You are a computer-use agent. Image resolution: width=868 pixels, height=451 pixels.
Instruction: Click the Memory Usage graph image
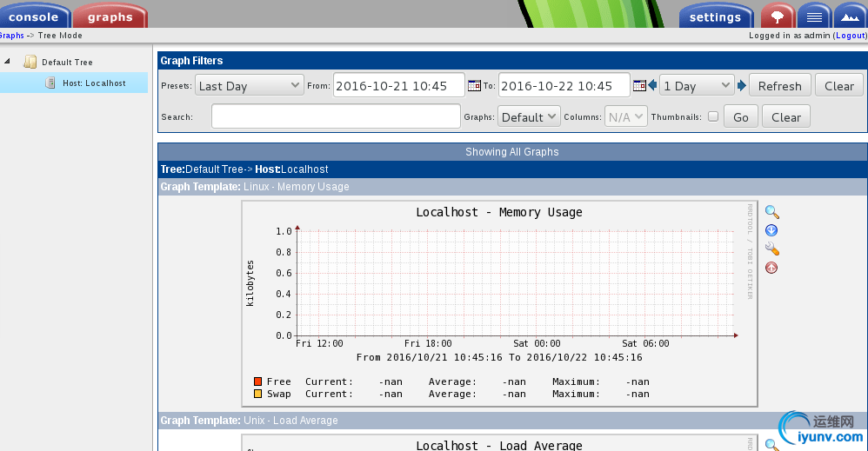[499, 304]
